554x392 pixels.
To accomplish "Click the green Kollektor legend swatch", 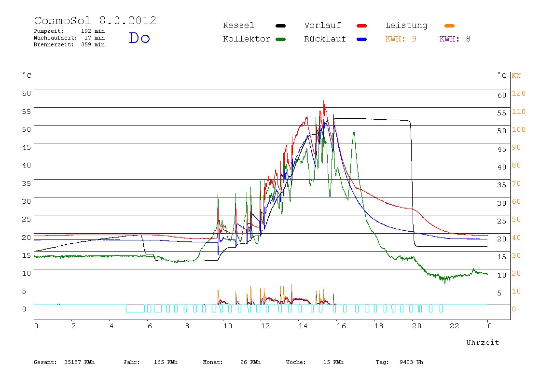I will [x=280, y=39].
